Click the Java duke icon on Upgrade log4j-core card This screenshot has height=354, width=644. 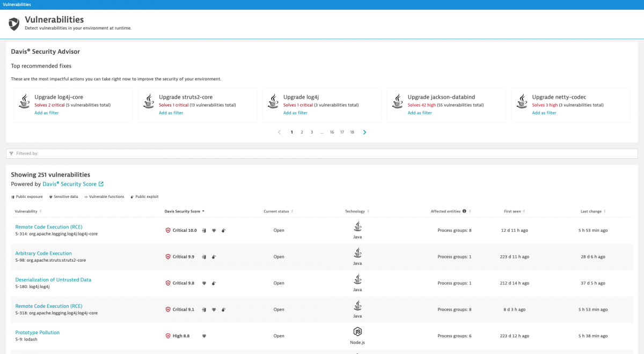24,101
